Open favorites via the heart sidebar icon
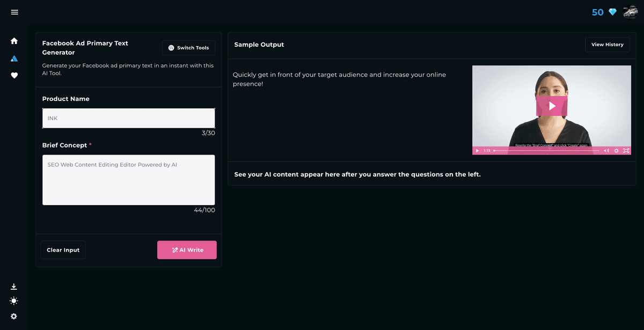 click(14, 76)
